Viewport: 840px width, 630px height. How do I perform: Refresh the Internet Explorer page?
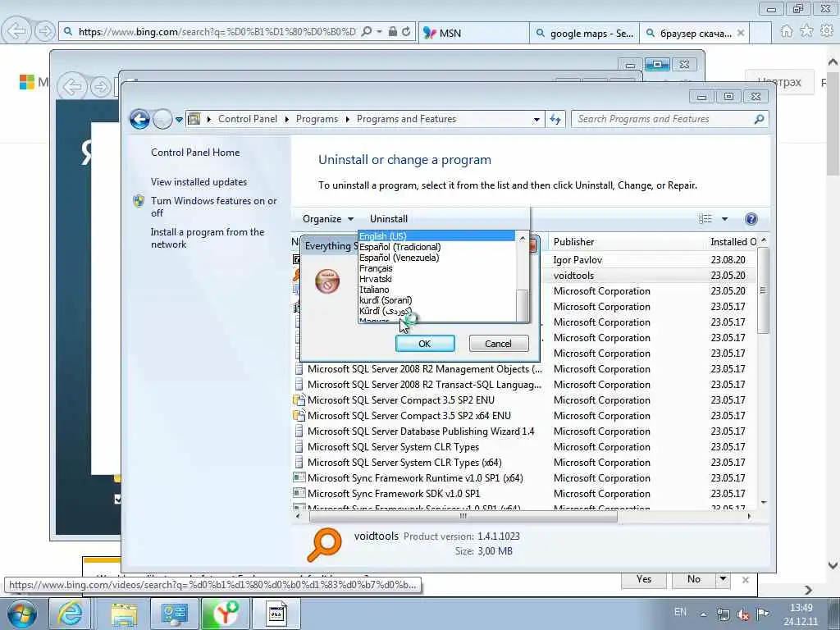point(406,32)
